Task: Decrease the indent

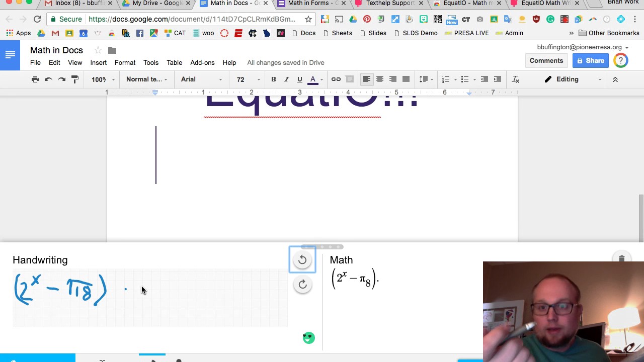Action: point(485,79)
